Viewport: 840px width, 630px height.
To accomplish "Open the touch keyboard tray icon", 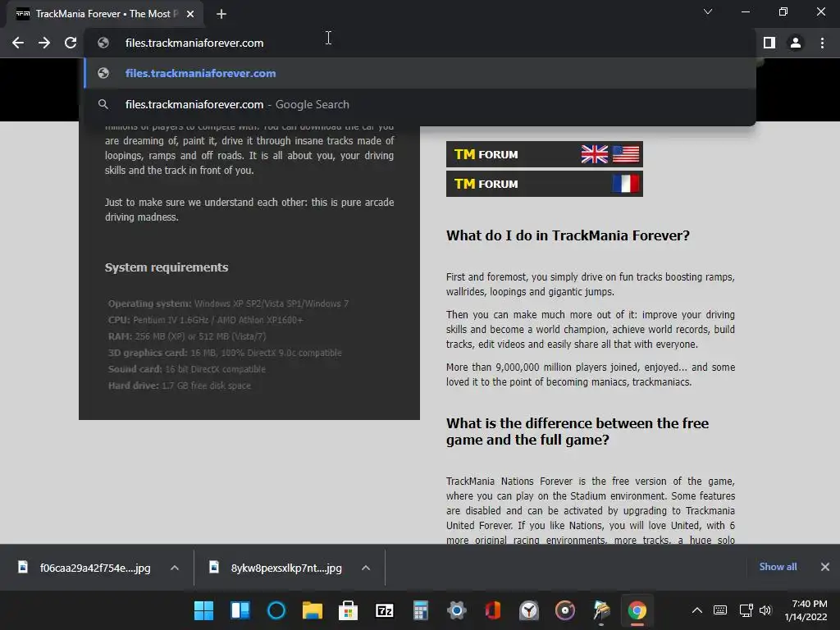I will (x=720, y=610).
